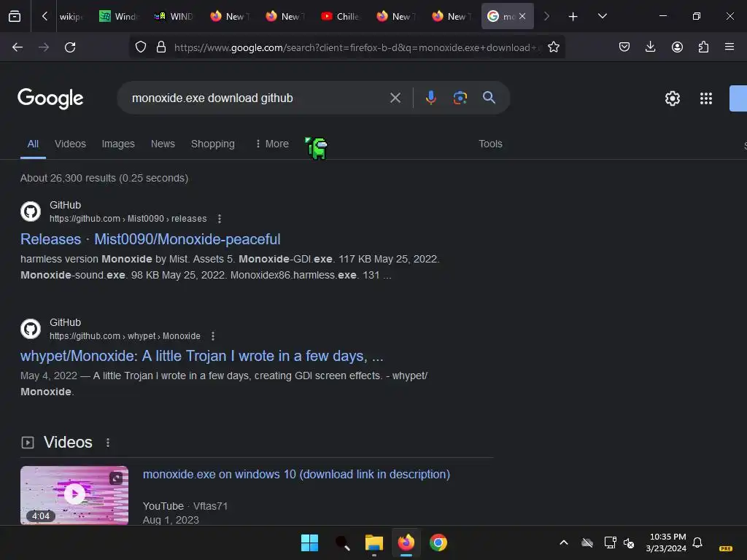Reload the current page
Viewport: 747px width, 560px height.
(x=70, y=47)
